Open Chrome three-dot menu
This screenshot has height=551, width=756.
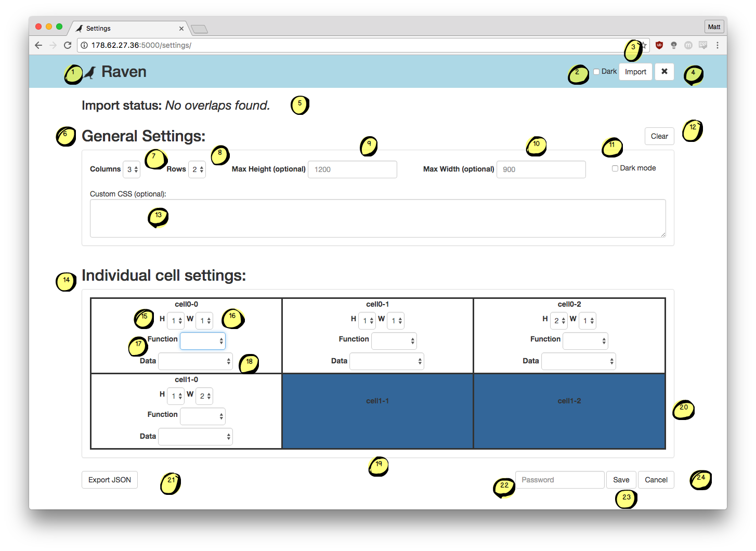(718, 45)
